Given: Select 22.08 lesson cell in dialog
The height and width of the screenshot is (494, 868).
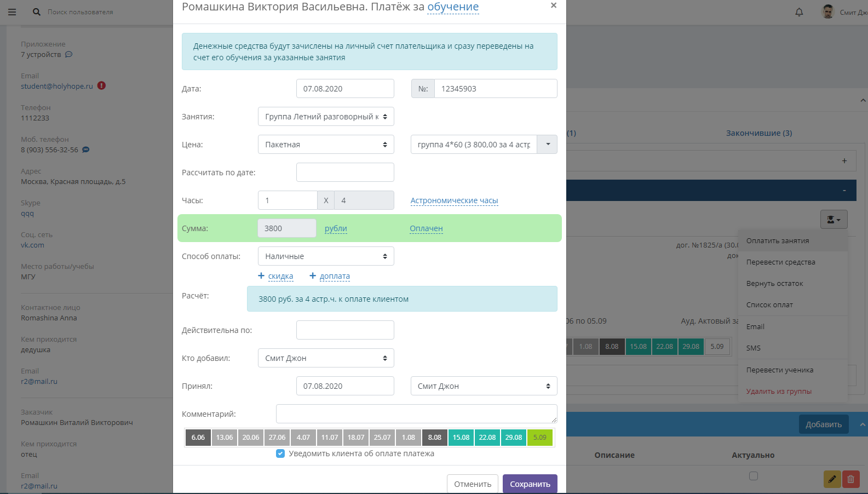Looking at the screenshot, I should (487, 437).
